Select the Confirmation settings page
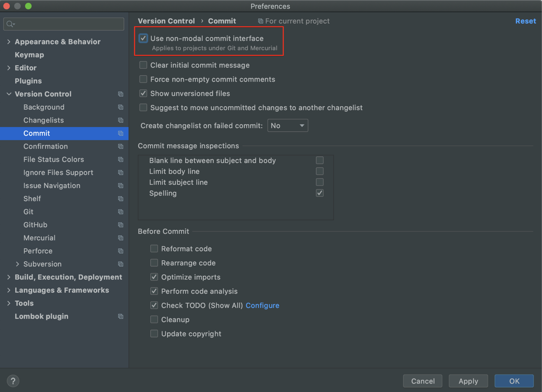 46,146
